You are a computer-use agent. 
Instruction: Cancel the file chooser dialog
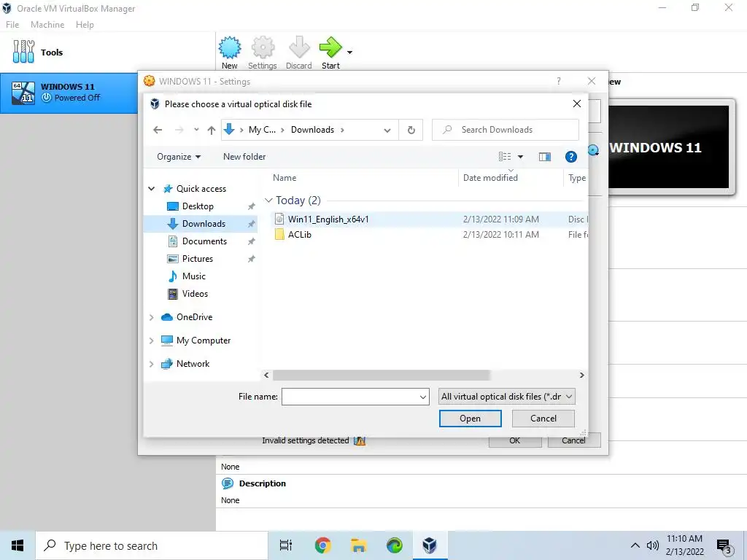click(543, 419)
